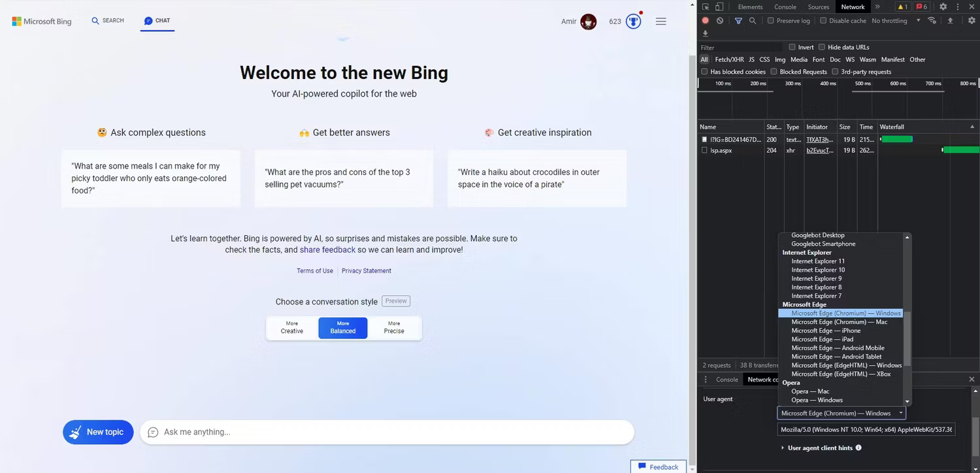Check Has blocked cookies
This screenshot has width=980, height=473.
pos(704,71)
